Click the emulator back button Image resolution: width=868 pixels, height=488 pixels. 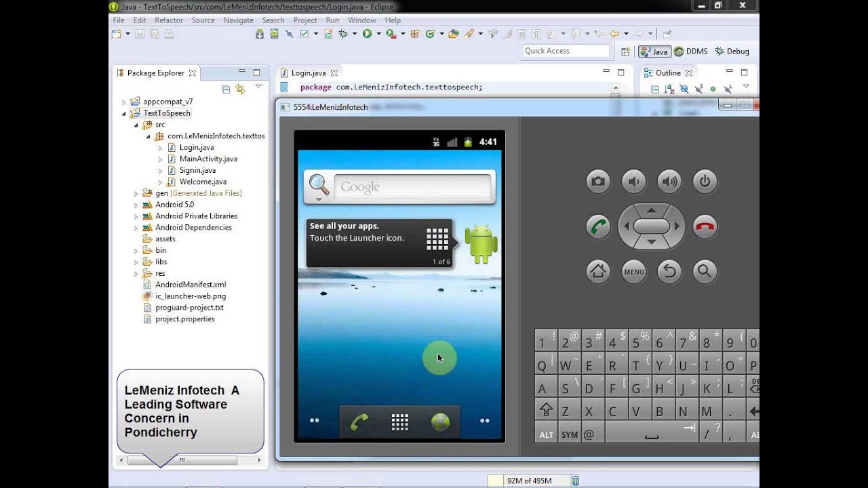(669, 272)
